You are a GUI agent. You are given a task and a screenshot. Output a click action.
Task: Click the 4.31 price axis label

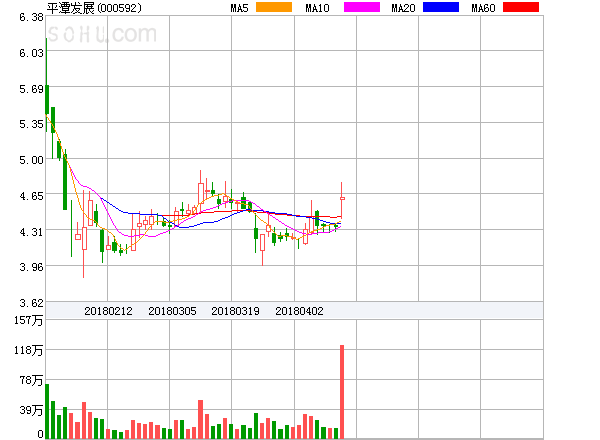(x=31, y=232)
